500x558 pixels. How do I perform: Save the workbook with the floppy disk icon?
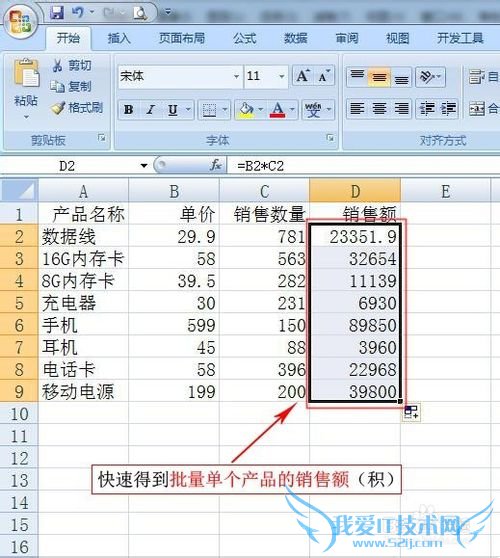(x=57, y=14)
